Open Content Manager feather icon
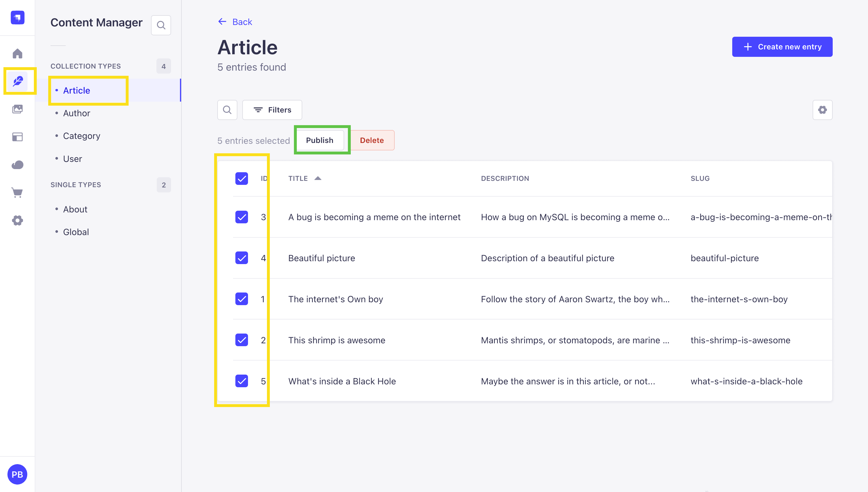Screen dimensions: 868x492 (x=18, y=81)
